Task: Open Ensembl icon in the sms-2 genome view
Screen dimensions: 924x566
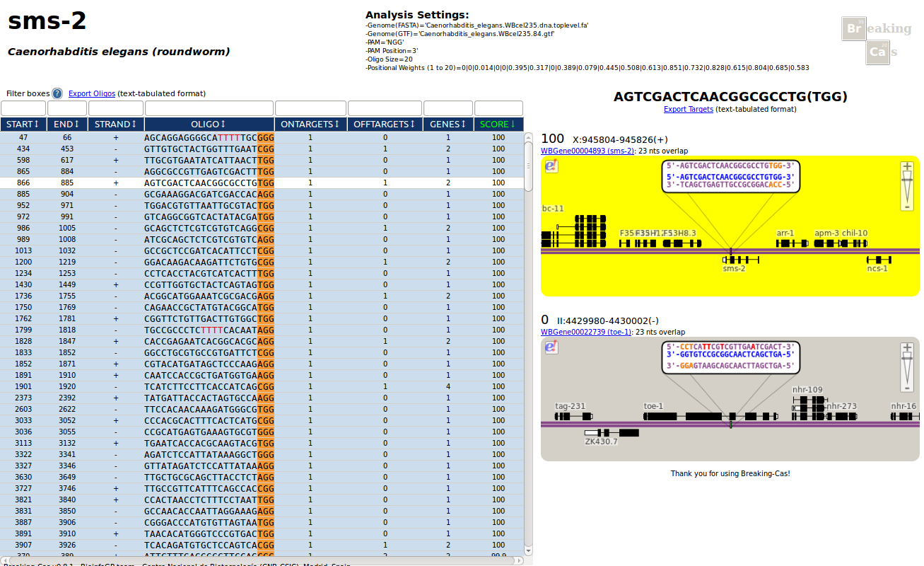Action: point(551,166)
